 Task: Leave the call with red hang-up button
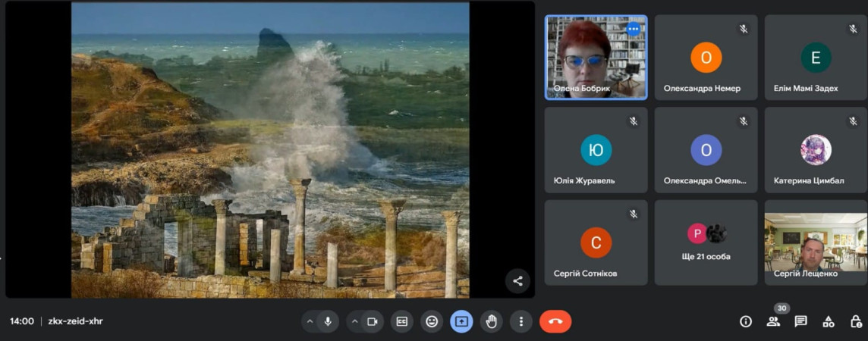pos(555,321)
